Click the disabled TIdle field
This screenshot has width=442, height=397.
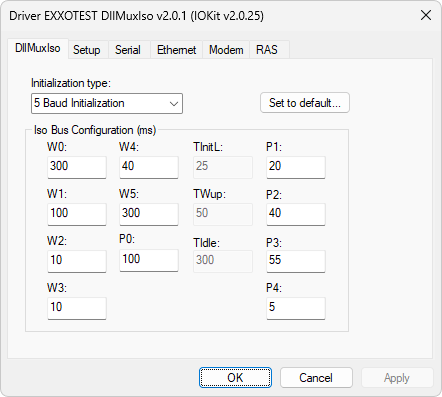pos(223,261)
